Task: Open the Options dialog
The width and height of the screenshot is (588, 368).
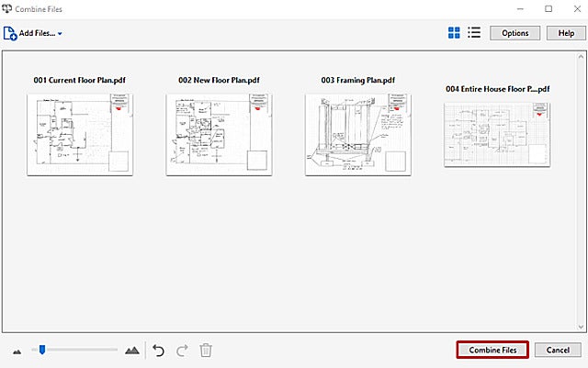Action: pos(514,33)
